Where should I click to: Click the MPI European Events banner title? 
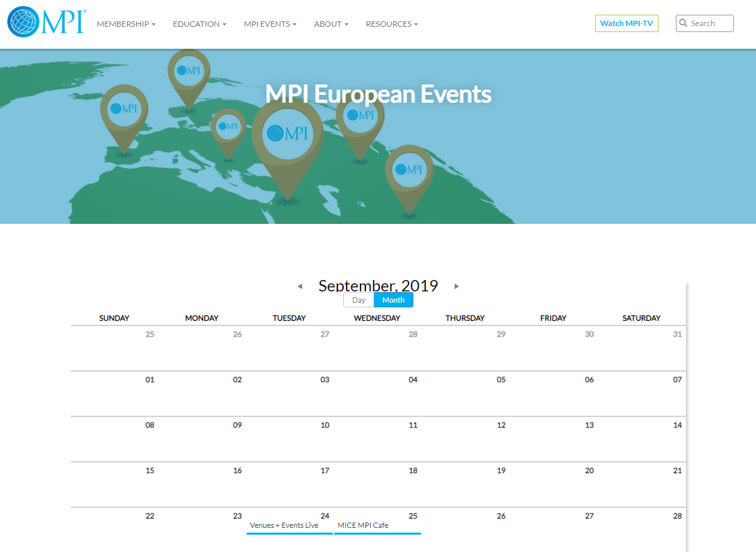click(379, 94)
